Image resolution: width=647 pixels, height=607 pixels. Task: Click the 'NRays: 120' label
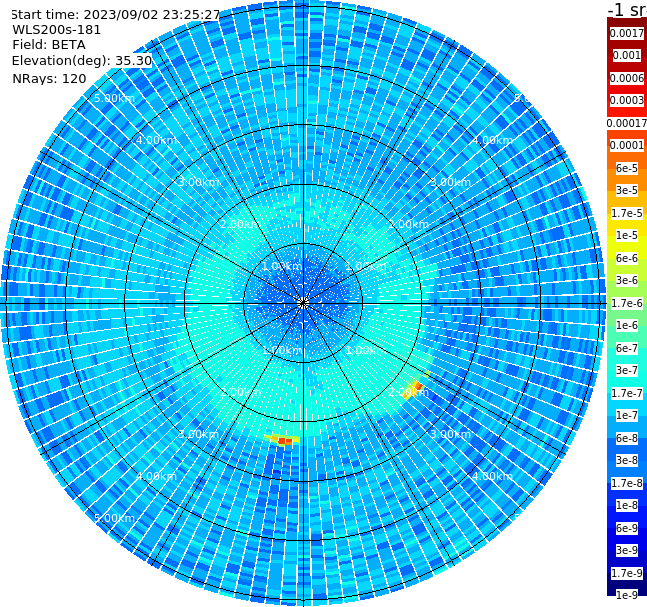click(49, 79)
